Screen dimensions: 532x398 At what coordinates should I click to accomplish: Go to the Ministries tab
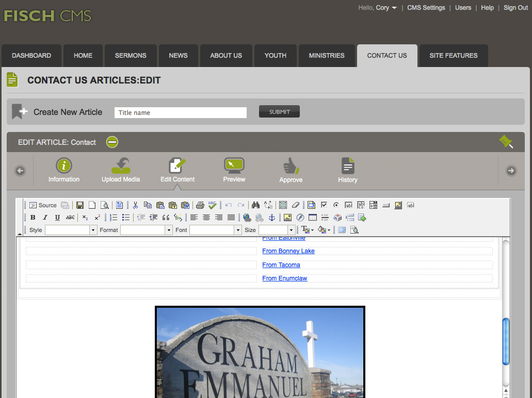pyautogui.click(x=327, y=56)
